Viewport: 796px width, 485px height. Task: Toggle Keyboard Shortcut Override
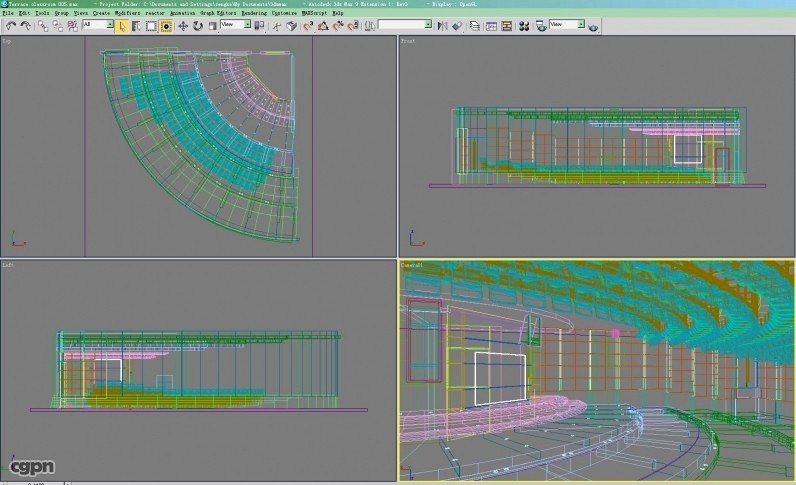pyautogui.click(x=291, y=25)
